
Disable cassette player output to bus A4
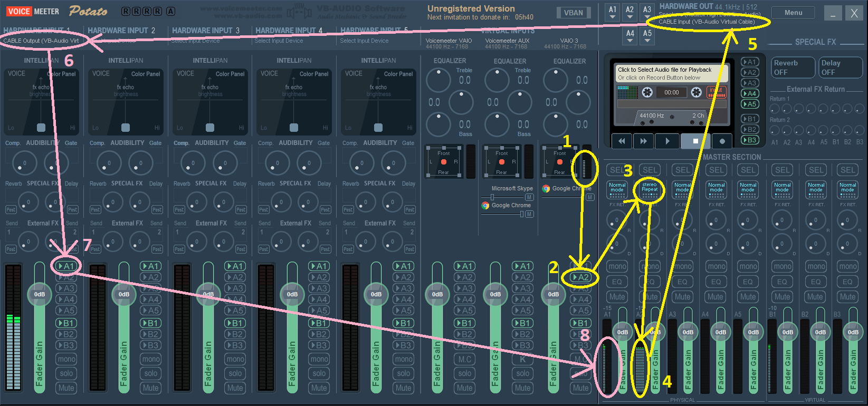pos(750,93)
